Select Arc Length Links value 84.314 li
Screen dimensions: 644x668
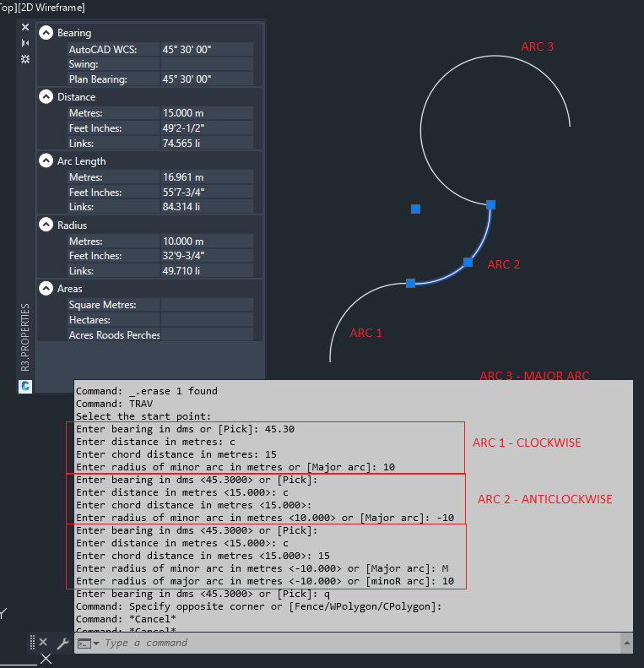pos(207,207)
